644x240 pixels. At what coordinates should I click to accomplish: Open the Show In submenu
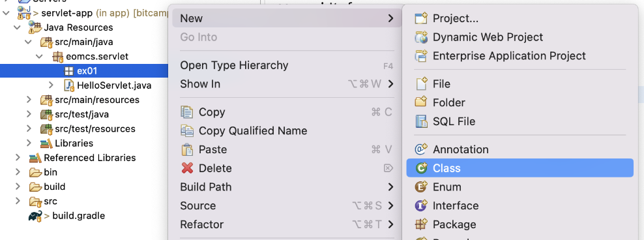(x=287, y=84)
